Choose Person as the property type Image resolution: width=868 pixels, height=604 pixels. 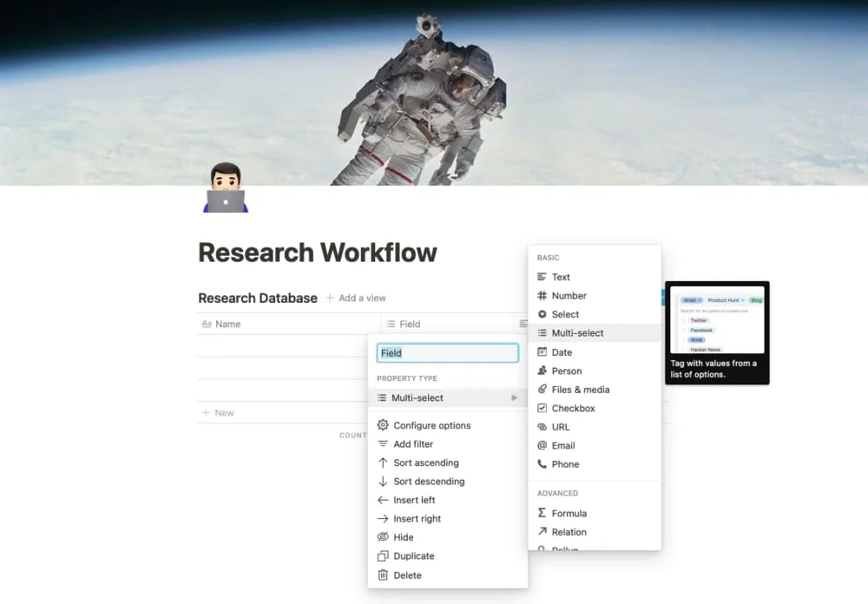coord(595,371)
